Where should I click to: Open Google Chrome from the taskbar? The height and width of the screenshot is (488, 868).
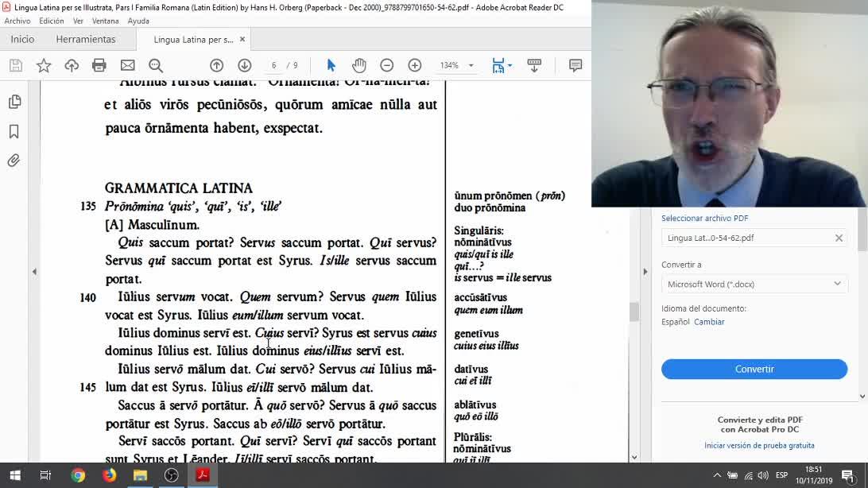click(x=78, y=475)
